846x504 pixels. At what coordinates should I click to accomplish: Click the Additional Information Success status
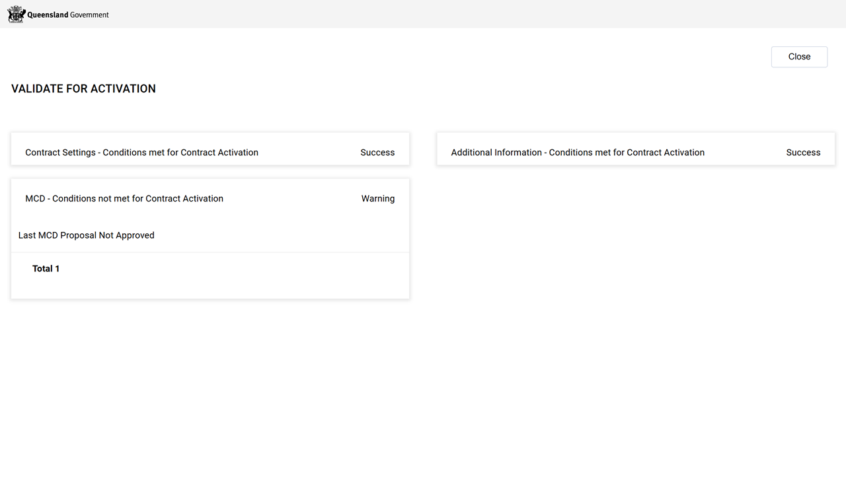point(803,153)
